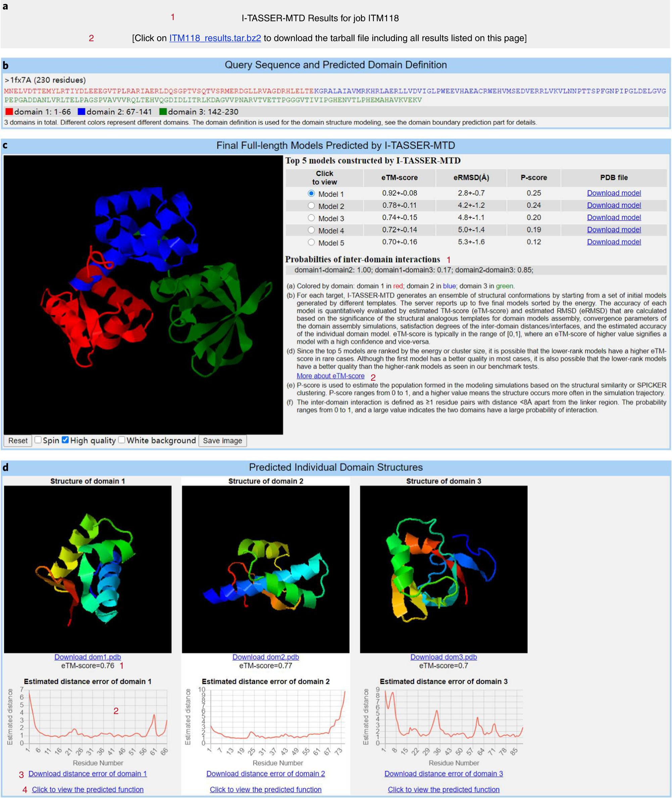
Task: Click the domain 1 structure viewer
Action: click(x=88, y=569)
